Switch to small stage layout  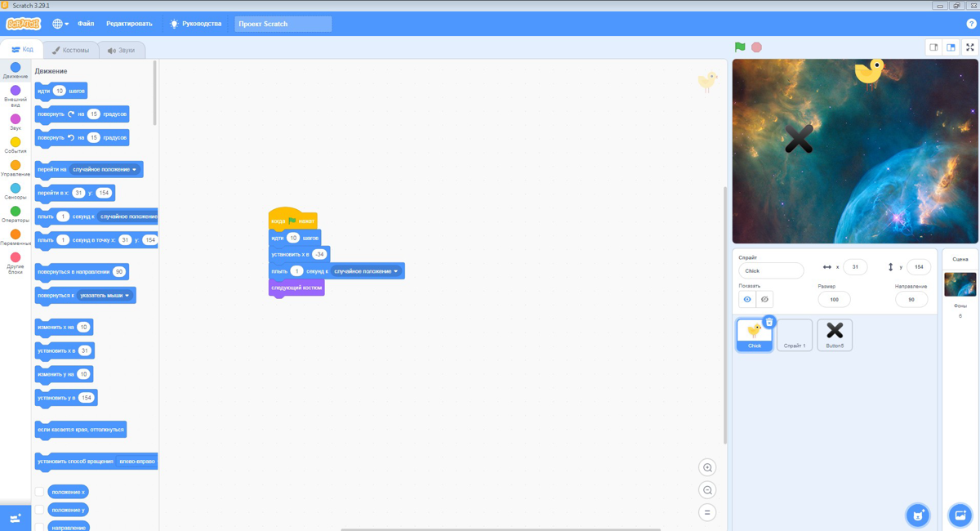[933, 47]
